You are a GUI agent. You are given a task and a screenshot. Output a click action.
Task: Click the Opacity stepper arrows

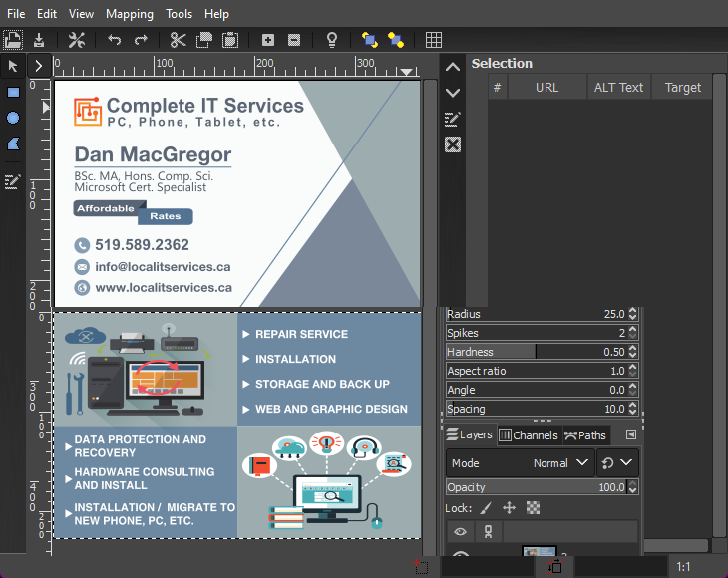tap(632, 487)
